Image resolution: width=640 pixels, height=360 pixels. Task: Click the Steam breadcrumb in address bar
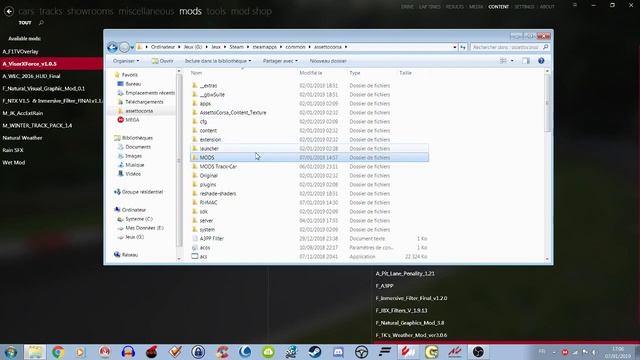(236, 47)
